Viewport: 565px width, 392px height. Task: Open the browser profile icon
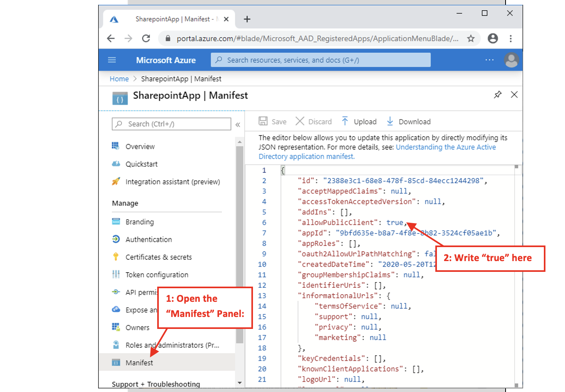pyautogui.click(x=493, y=38)
